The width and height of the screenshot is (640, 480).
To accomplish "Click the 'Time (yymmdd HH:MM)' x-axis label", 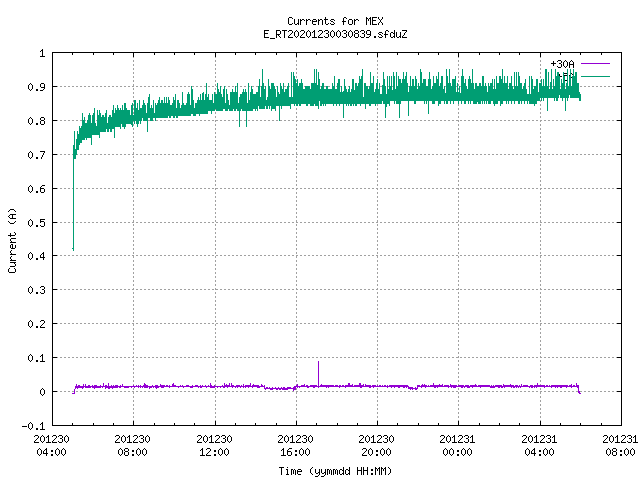I will point(335,471).
